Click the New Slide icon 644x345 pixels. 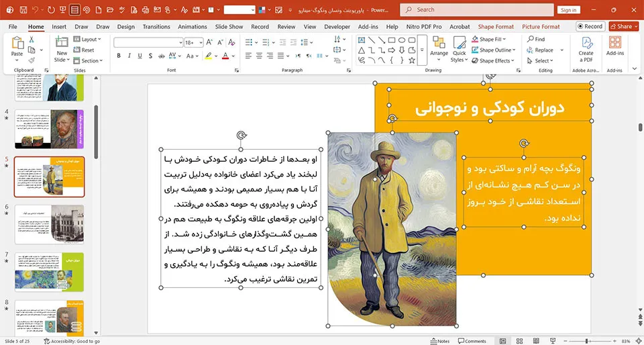tap(62, 43)
